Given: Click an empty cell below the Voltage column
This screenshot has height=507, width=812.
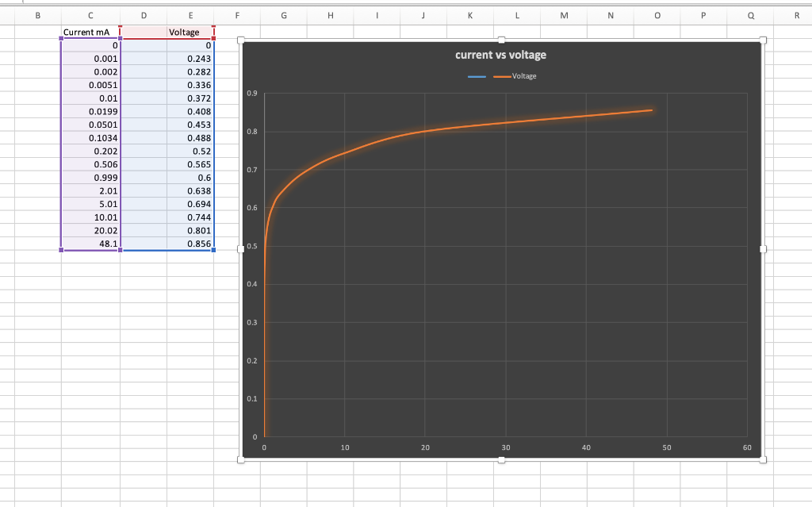Looking at the screenshot, I should pos(190,270).
